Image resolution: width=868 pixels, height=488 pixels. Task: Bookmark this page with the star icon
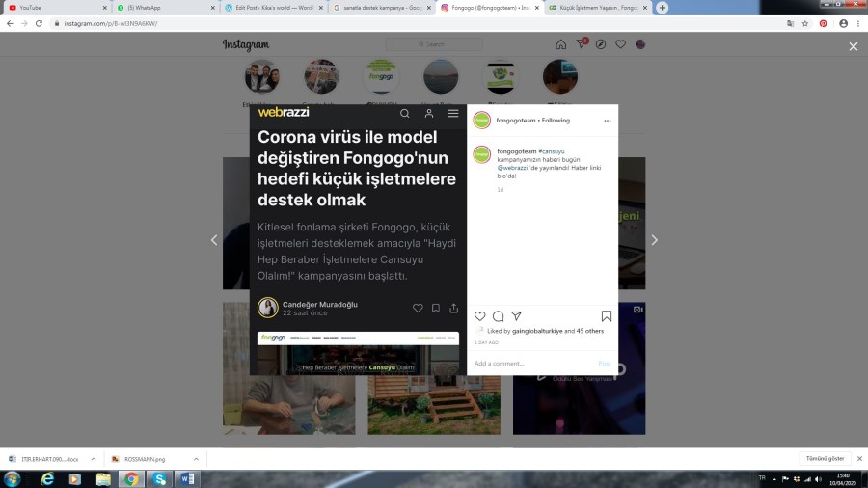805,23
